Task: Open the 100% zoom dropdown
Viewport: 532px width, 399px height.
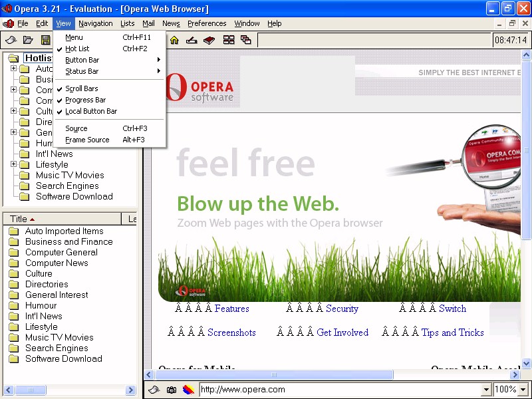Action: 523,390
